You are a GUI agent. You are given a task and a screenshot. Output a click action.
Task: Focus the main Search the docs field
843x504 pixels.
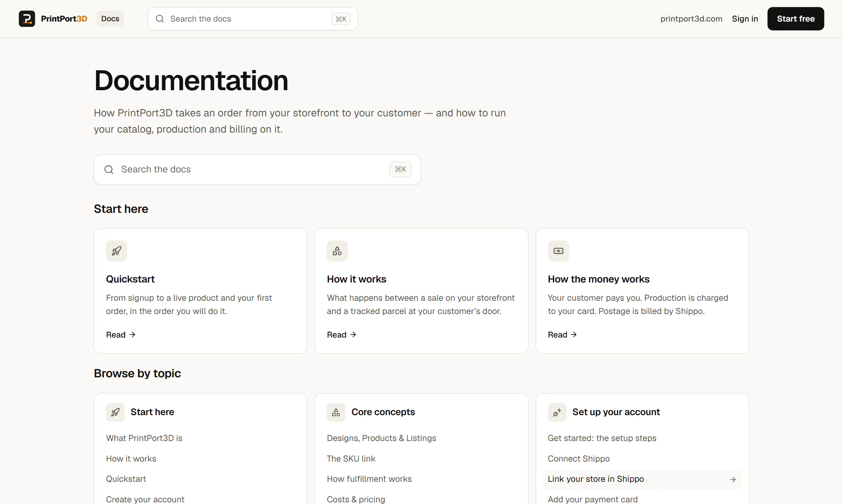257,169
